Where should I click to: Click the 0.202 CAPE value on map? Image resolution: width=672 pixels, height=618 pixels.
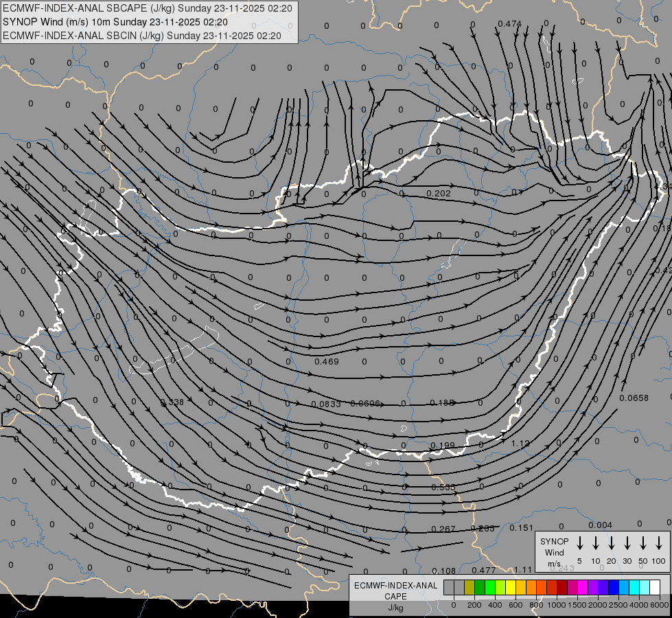pos(439,194)
